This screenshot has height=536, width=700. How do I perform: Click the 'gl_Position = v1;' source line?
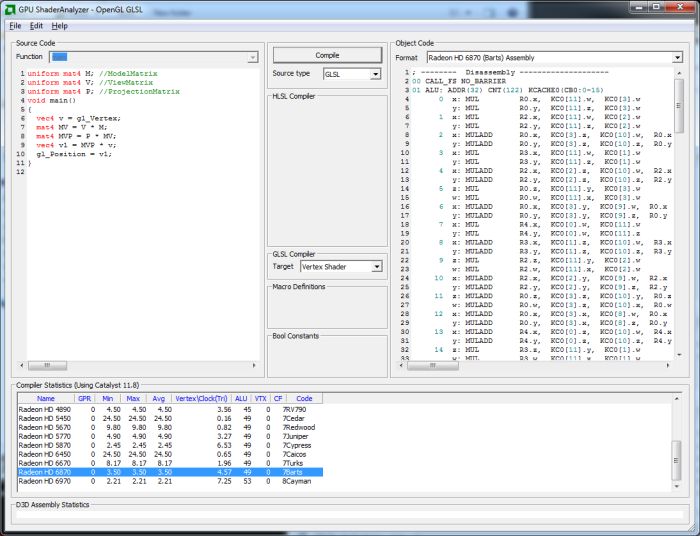(74, 154)
